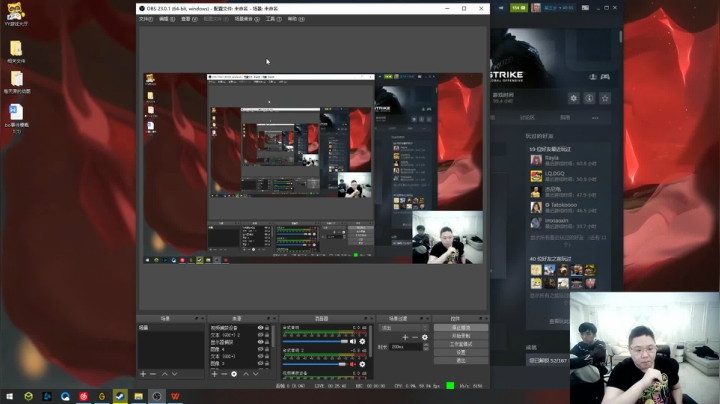Open the scene transition type dropdown
Screen dimensions: 720x404
[x=404, y=328]
